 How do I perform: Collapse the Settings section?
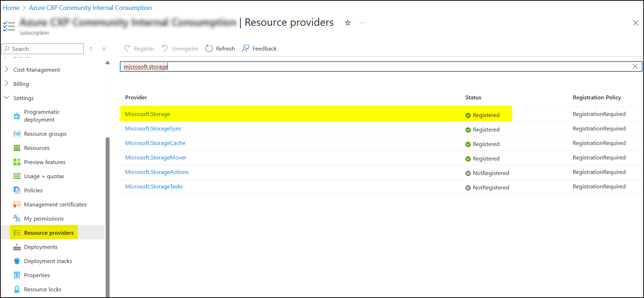tap(6, 98)
